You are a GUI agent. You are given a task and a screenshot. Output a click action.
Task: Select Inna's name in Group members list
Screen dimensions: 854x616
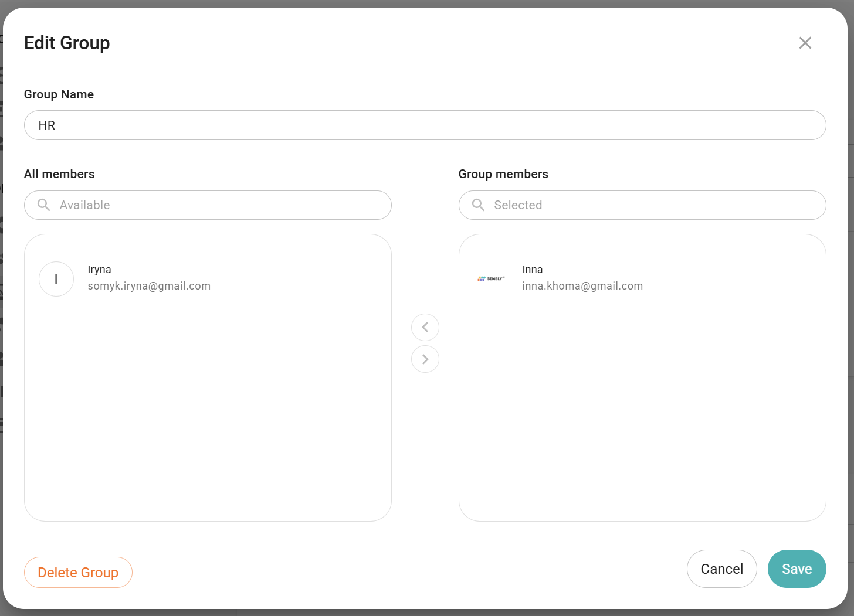point(533,270)
